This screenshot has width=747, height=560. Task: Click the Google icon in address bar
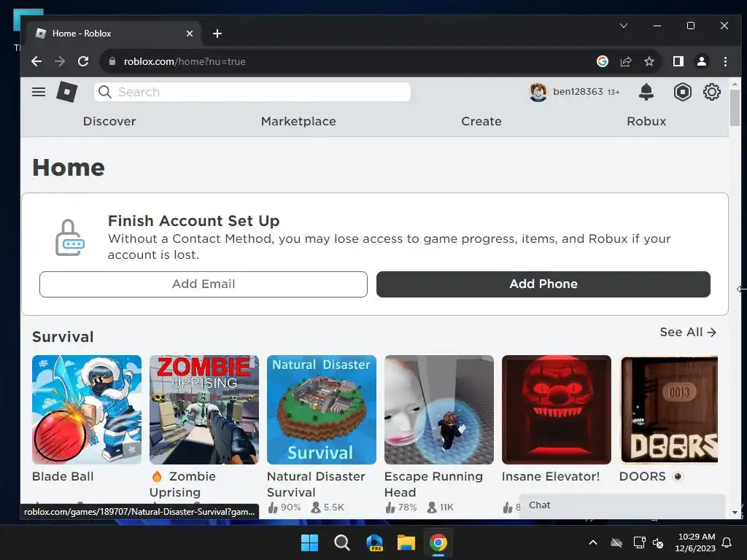(x=602, y=61)
